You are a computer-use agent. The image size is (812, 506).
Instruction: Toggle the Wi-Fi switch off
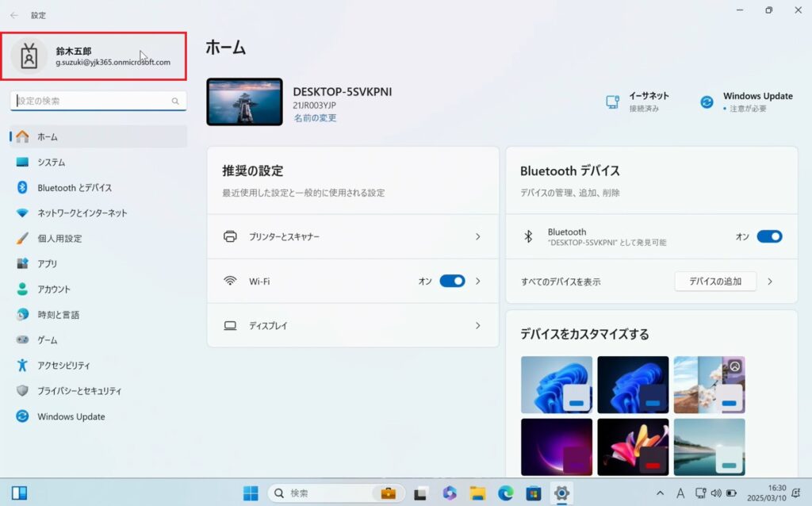click(x=452, y=282)
